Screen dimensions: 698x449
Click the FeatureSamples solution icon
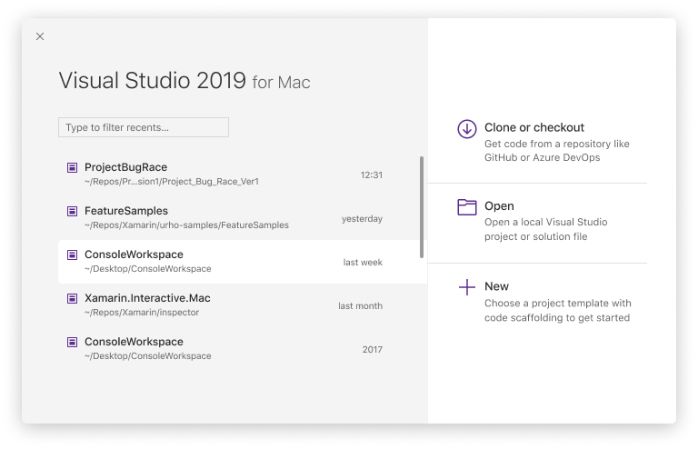tap(72, 211)
